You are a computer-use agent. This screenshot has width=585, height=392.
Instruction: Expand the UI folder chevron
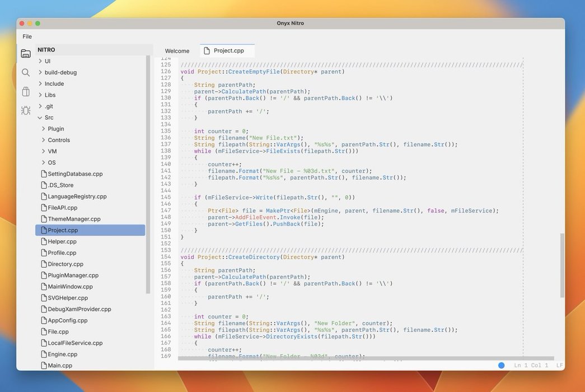pyautogui.click(x=40, y=61)
